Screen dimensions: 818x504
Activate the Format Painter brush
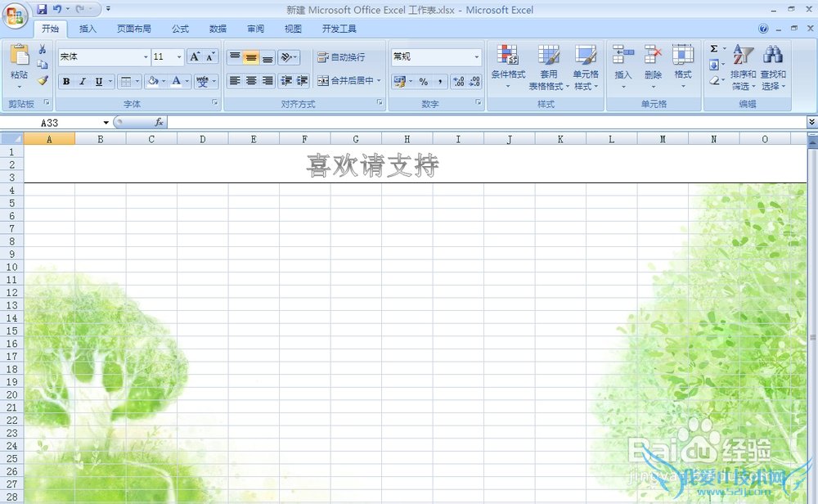(43, 80)
